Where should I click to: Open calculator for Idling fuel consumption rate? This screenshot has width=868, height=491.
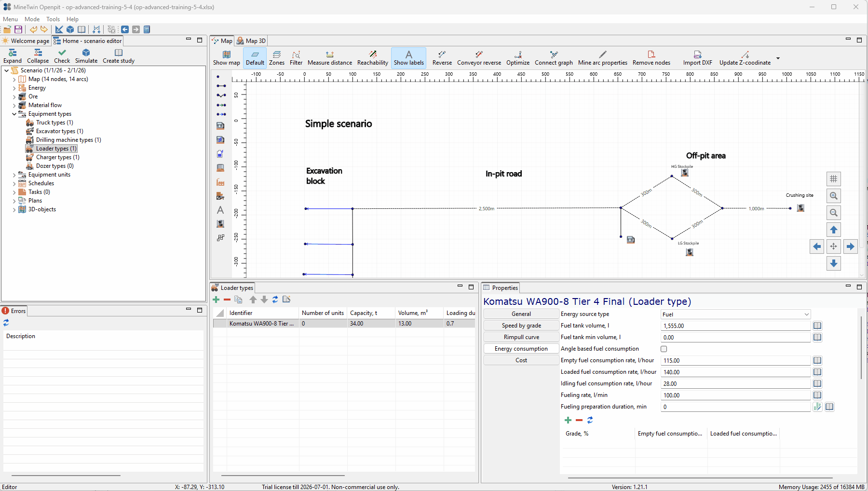(817, 383)
